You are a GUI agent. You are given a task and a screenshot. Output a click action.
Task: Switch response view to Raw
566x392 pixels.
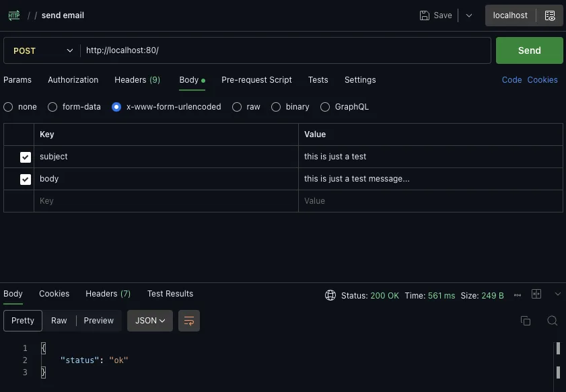pos(59,321)
